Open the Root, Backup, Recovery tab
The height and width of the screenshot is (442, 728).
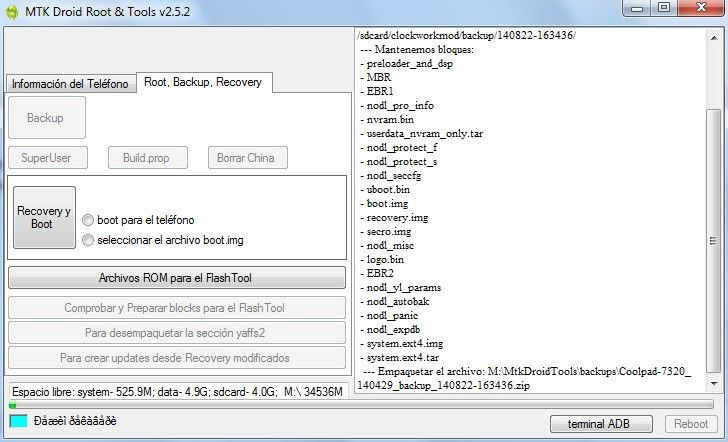point(203,82)
